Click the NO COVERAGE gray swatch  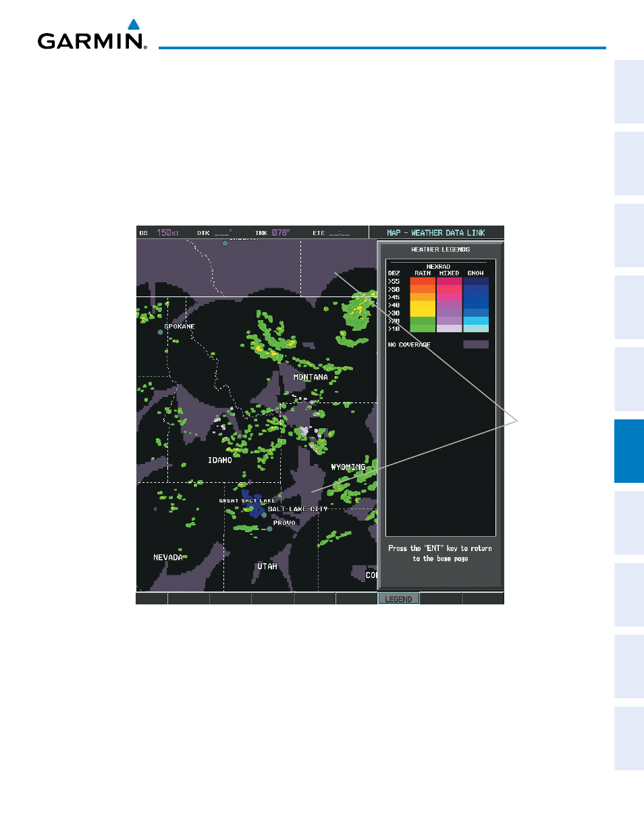coord(476,344)
